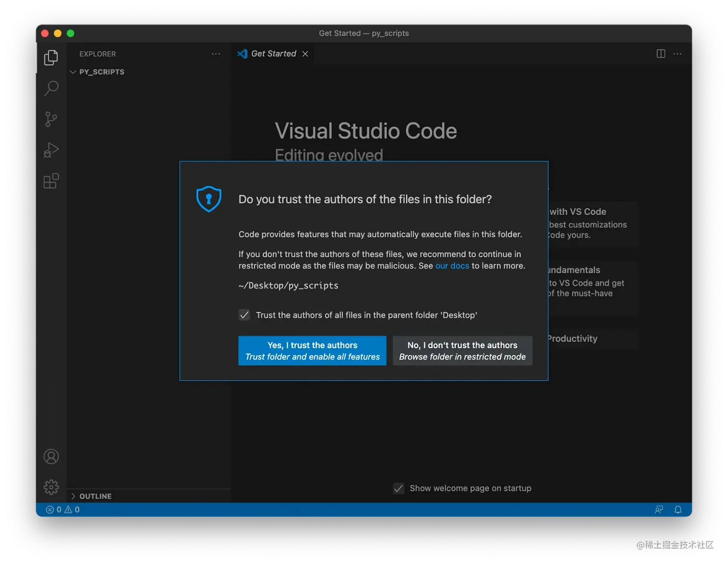Open notifications bell in status bar
728x564 pixels.
click(x=678, y=510)
